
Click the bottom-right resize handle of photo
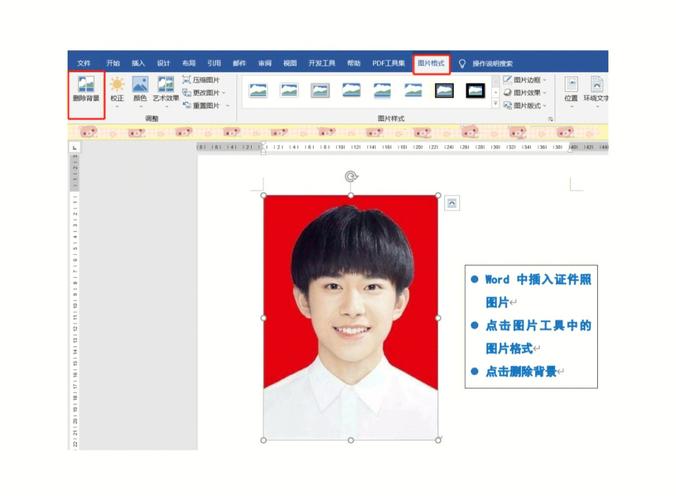[x=438, y=440]
